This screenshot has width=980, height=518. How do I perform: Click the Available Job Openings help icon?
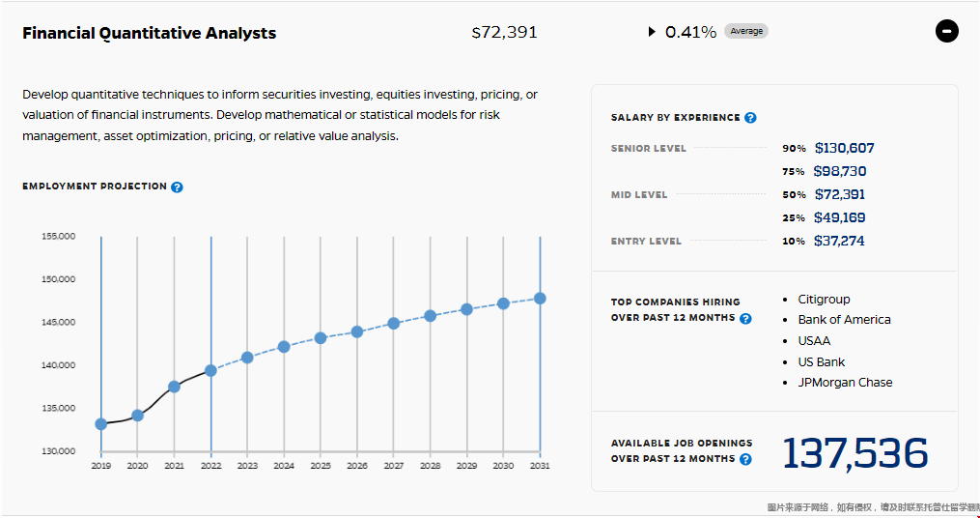[745, 459]
